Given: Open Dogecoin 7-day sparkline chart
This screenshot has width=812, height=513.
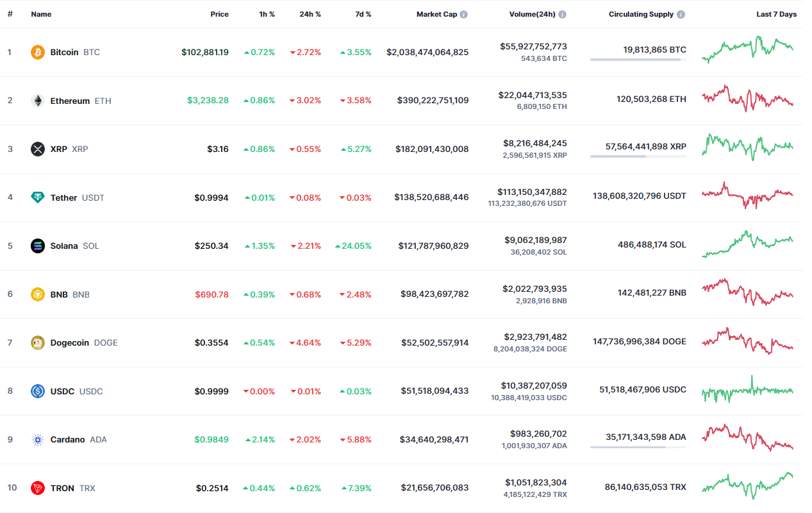Looking at the screenshot, I should pos(748,341).
